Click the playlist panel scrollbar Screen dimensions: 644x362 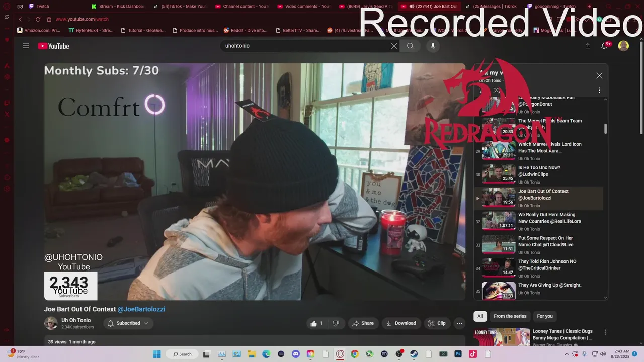[x=605, y=129]
